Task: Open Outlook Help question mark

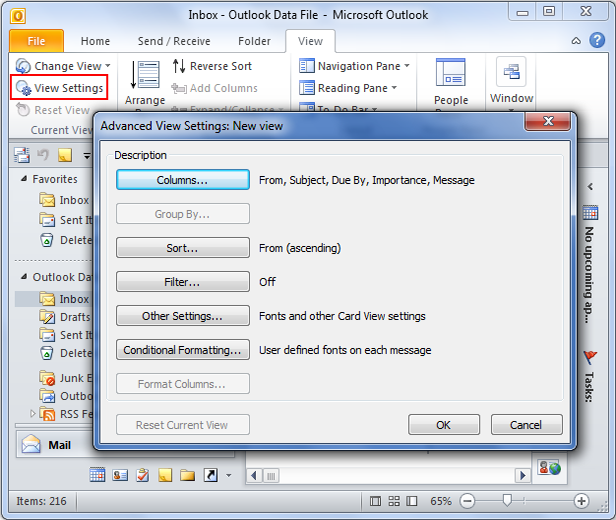Action: [x=597, y=40]
